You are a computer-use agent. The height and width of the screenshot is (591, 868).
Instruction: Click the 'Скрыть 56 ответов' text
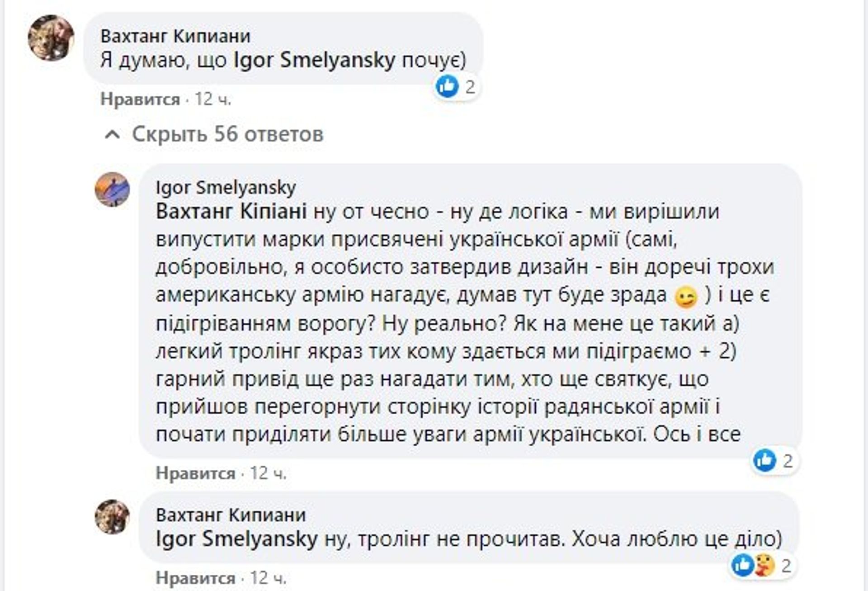pyautogui.click(x=228, y=134)
